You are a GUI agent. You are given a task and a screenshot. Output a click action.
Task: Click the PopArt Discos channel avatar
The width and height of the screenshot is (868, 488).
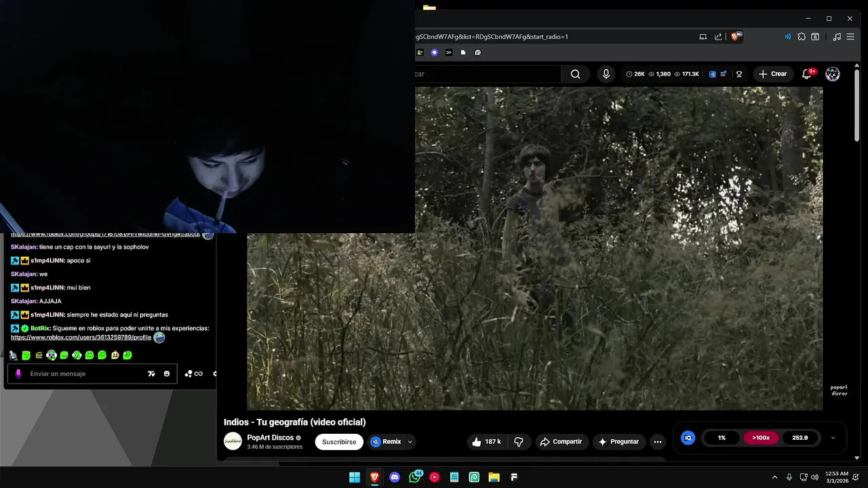[233, 441]
